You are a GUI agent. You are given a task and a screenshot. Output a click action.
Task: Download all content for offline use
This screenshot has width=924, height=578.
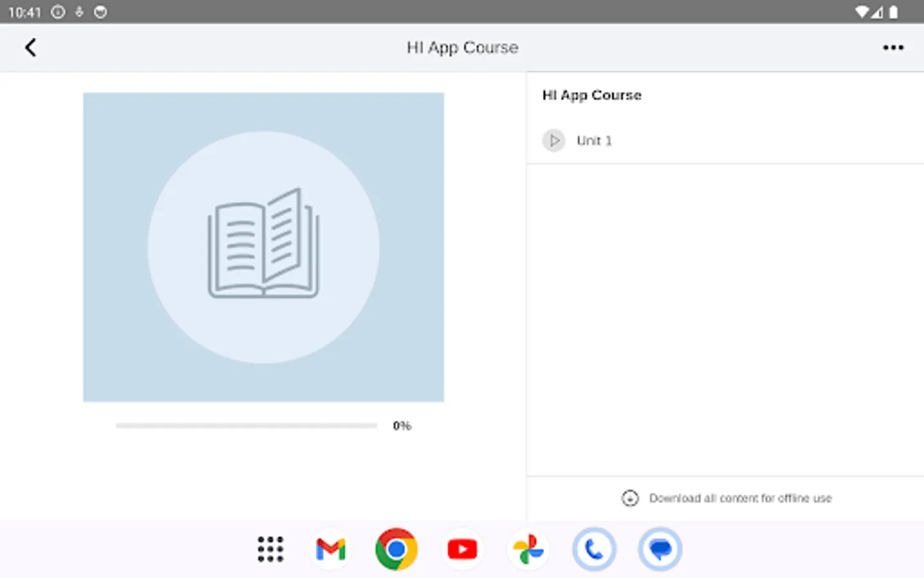740,498
